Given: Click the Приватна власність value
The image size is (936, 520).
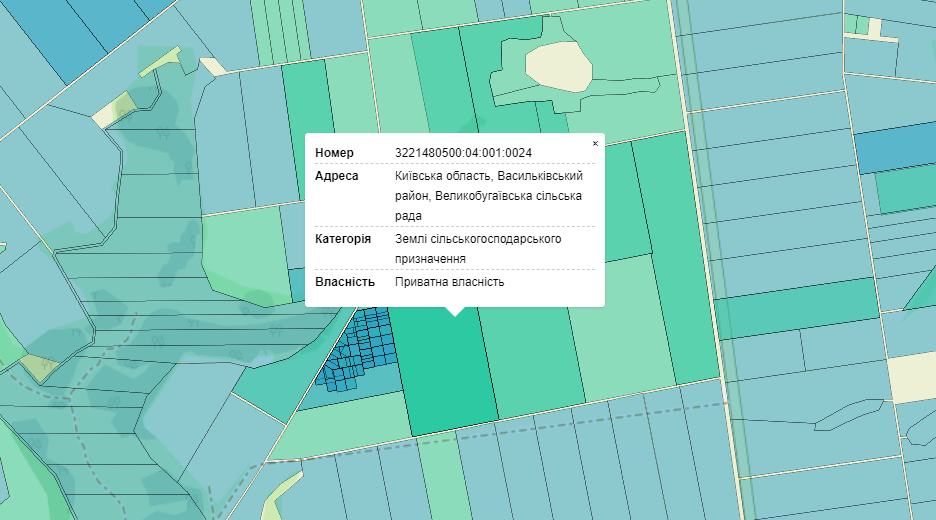Looking at the screenshot, I should 449,282.
